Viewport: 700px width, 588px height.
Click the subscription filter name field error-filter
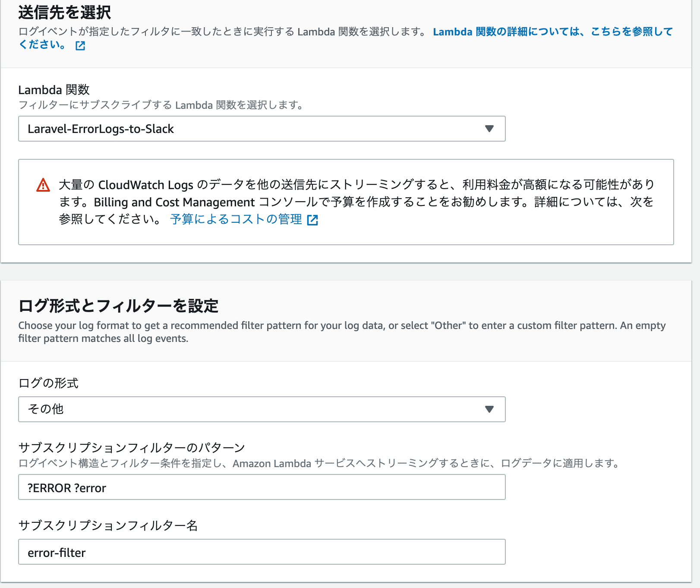[x=262, y=552]
